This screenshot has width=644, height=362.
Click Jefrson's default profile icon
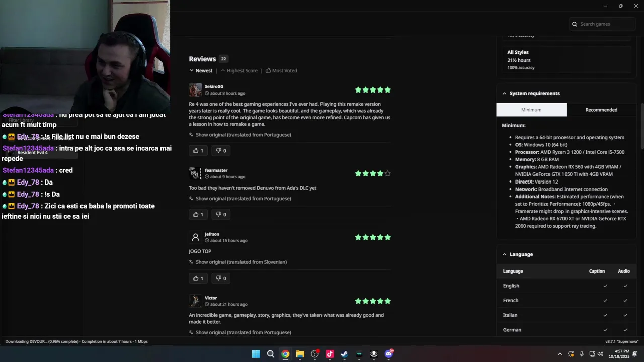point(195,237)
